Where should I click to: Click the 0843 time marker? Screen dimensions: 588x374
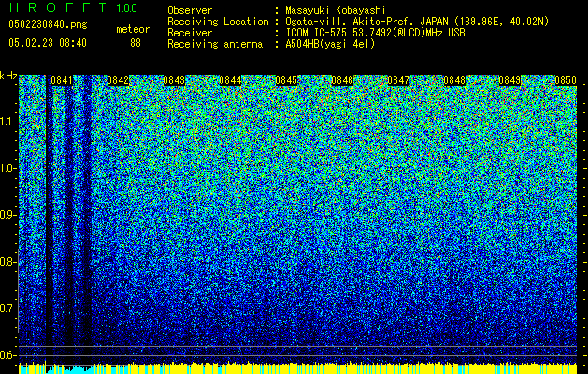pyautogui.click(x=174, y=80)
